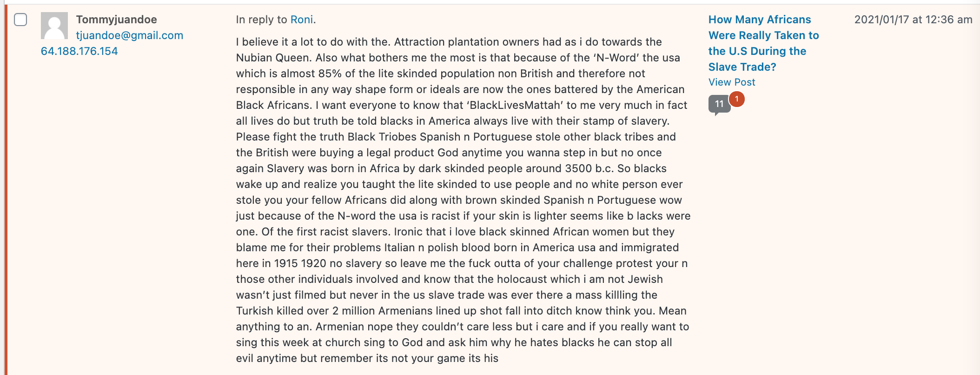Viewport: 980px width, 375px height.
Task: Open the tjuandoe@gmail.com email link
Action: [x=130, y=35]
